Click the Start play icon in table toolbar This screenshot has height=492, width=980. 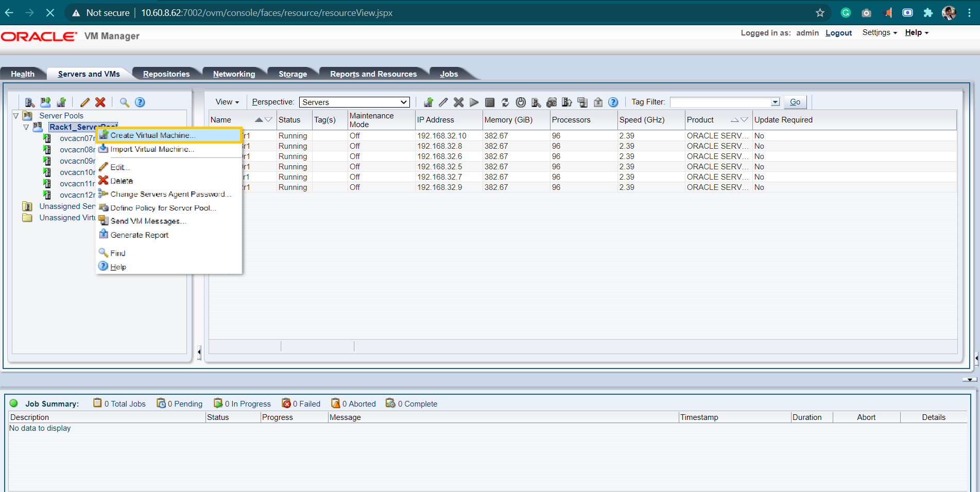(474, 102)
